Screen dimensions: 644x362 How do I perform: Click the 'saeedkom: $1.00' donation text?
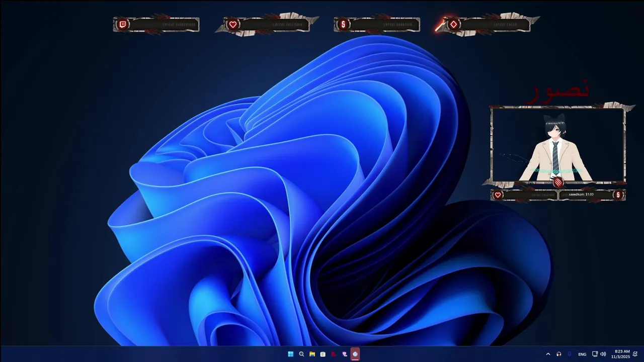581,195
